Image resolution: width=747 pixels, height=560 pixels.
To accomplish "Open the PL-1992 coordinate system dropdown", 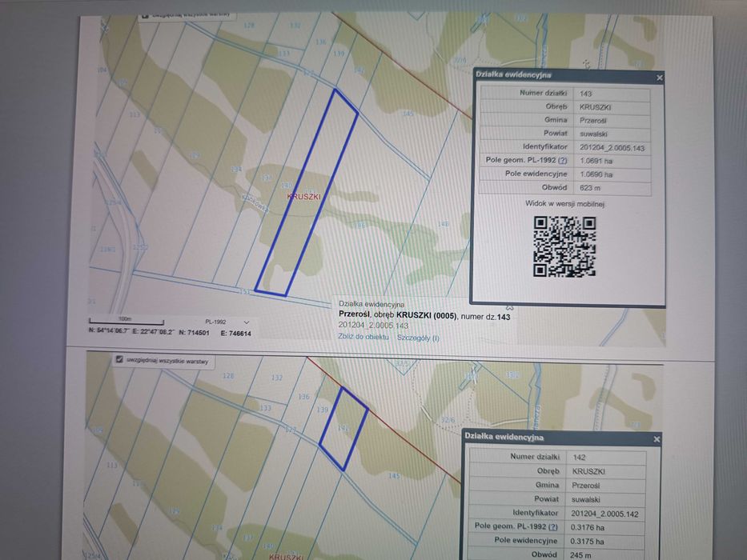I will (x=227, y=322).
